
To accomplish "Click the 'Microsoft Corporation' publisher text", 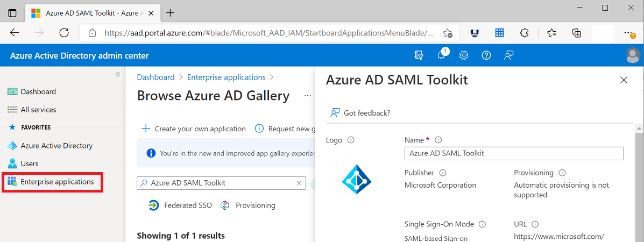I will click(x=440, y=185).
